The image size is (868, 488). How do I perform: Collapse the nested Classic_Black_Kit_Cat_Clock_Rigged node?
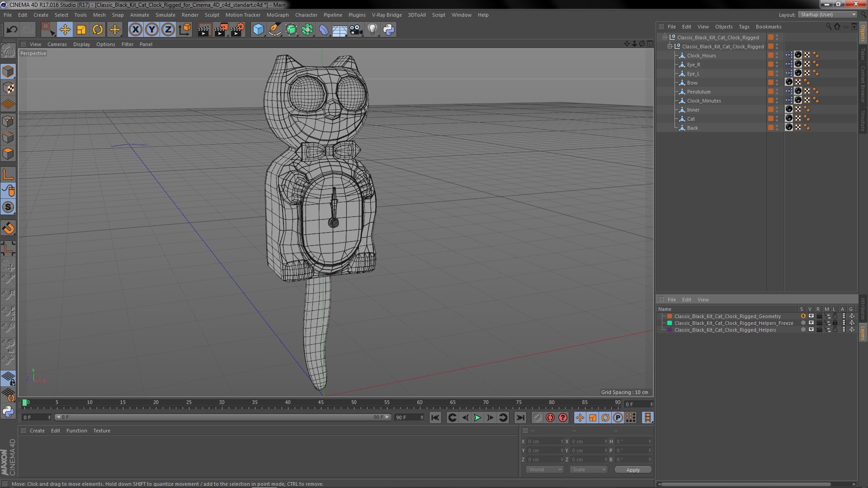[x=670, y=47]
